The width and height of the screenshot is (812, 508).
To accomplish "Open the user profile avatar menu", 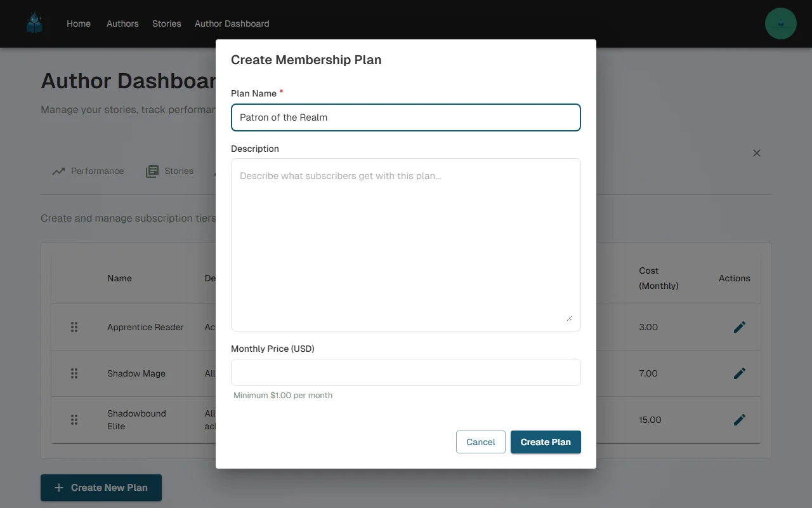I will click(x=780, y=23).
